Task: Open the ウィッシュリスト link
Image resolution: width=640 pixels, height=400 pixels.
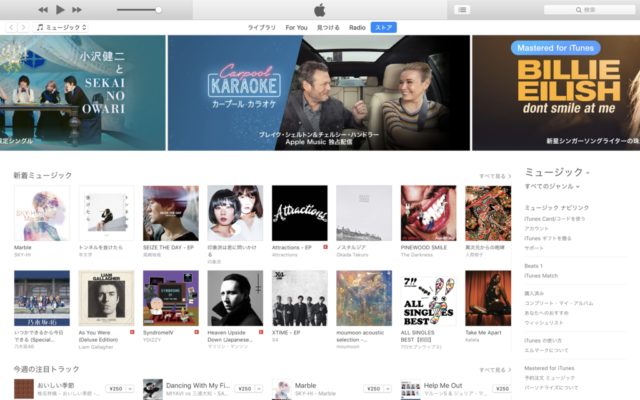Action: [544, 323]
